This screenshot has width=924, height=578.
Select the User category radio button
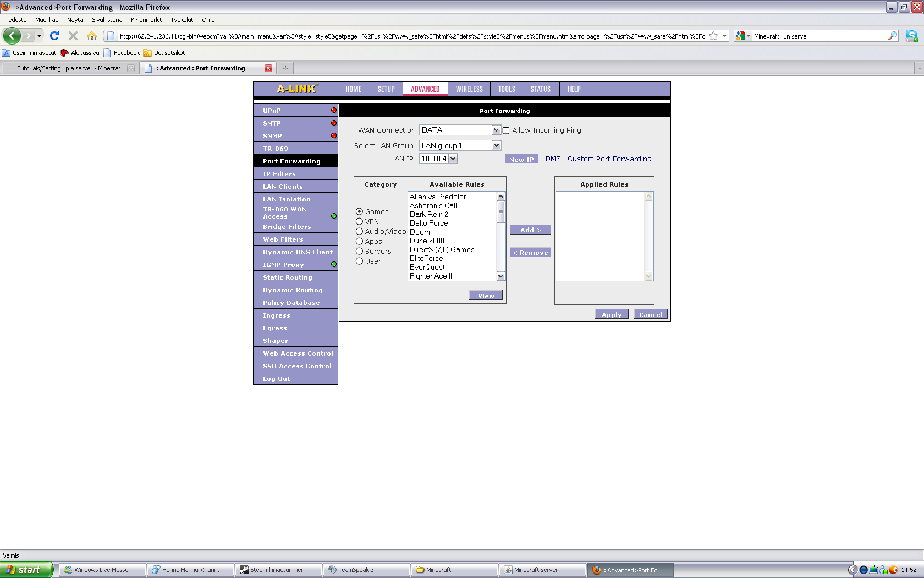[x=359, y=261]
